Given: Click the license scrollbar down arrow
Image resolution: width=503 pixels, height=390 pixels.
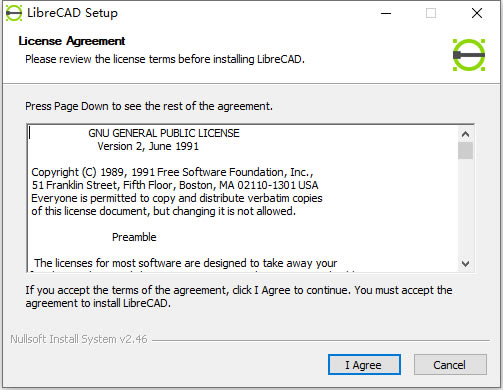Looking at the screenshot, I should pyautogui.click(x=465, y=264).
